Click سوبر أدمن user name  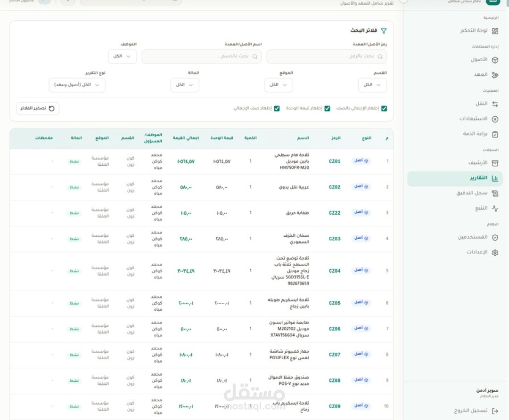(487, 390)
